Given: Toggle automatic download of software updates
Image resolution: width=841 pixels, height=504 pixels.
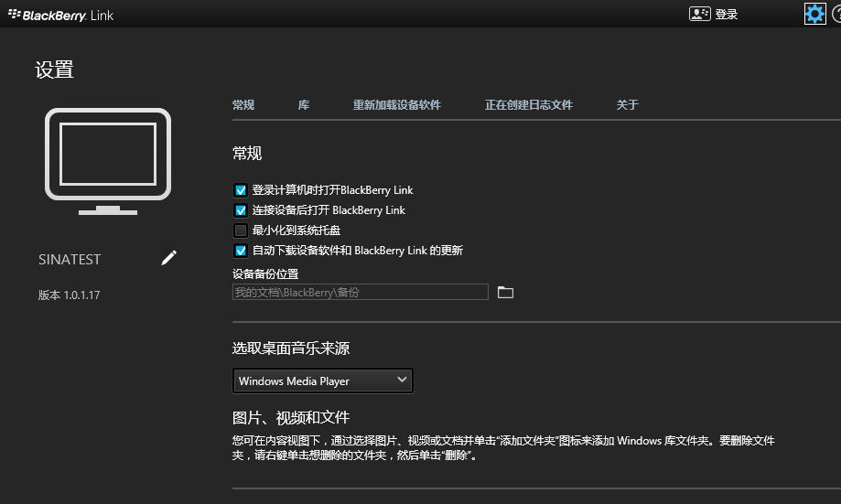Looking at the screenshot, I should [241, 251].
